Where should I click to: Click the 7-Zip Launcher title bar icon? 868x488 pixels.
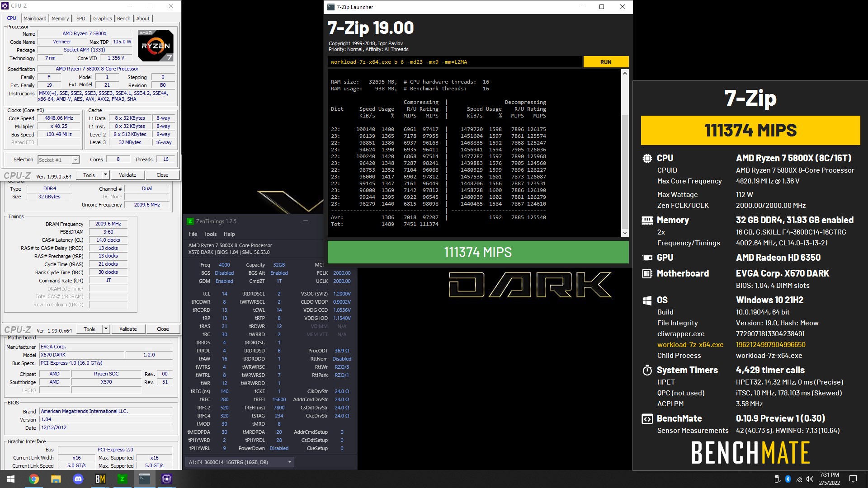pyautogui.click(x=331, y=7)
